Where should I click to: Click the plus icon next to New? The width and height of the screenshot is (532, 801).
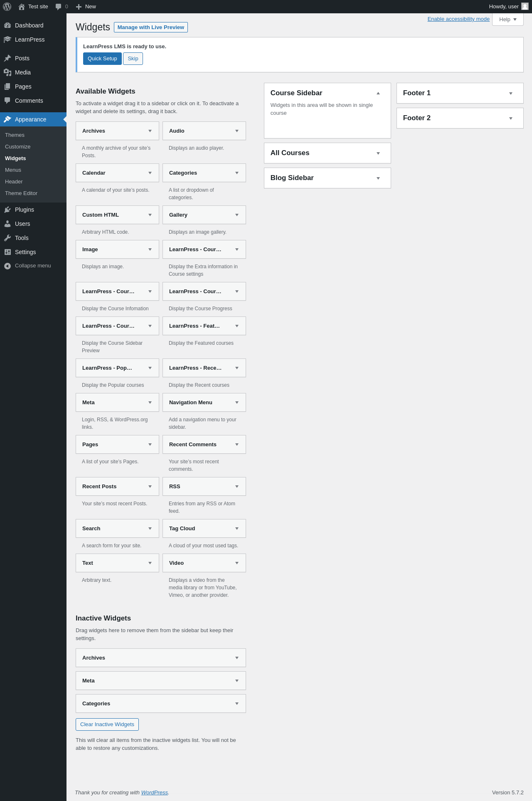click(79, 7)
